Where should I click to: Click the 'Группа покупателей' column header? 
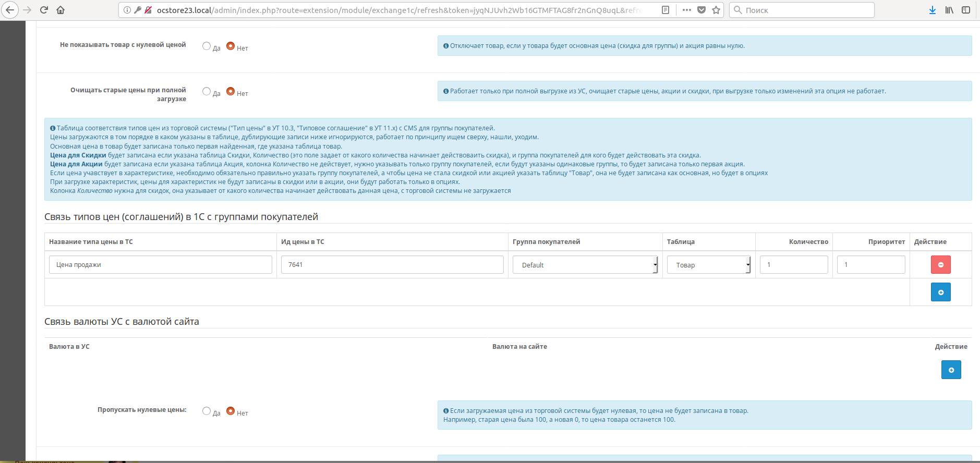coord(546,242)
